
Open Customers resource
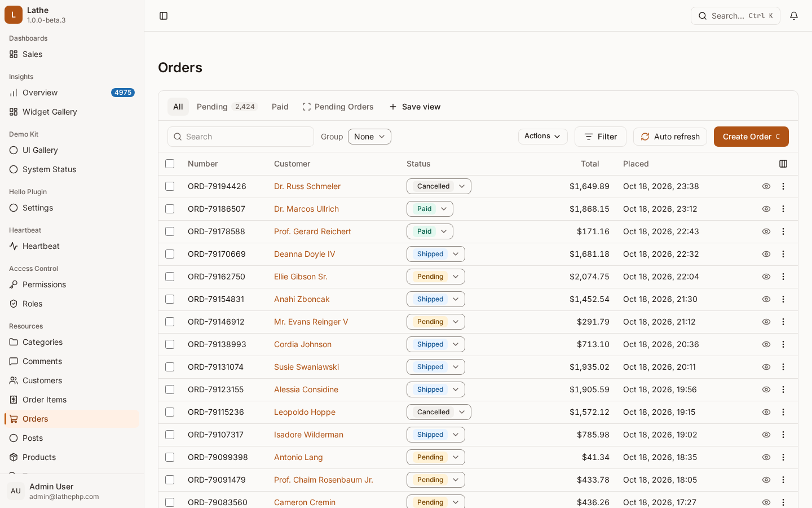coord(72,380)
